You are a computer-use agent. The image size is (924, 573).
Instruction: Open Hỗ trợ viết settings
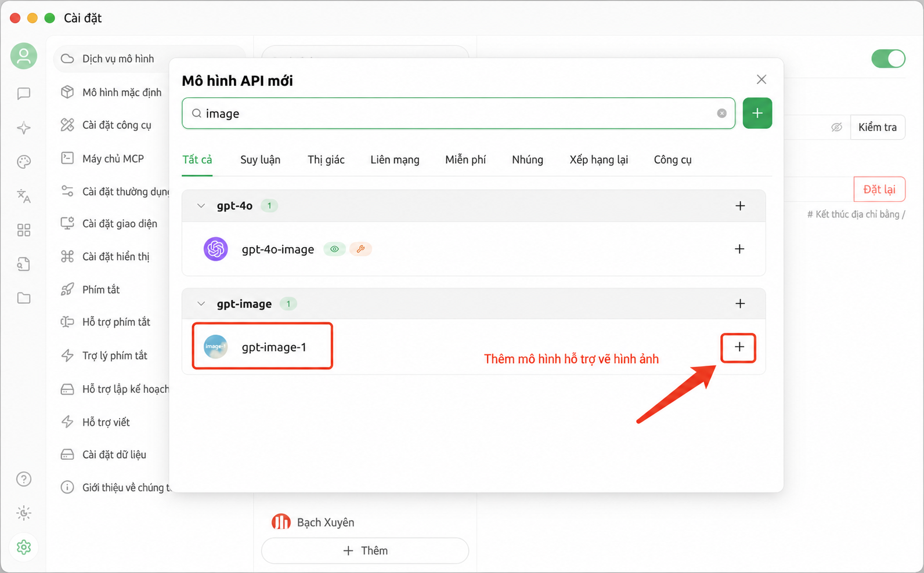point(106,422)
